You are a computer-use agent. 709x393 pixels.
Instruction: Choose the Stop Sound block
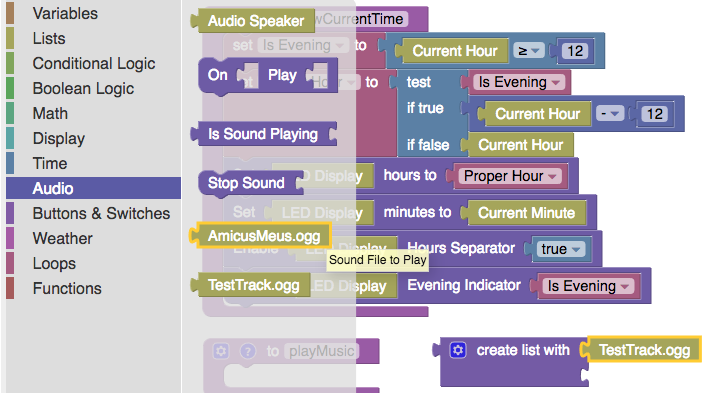click(251, 183)
